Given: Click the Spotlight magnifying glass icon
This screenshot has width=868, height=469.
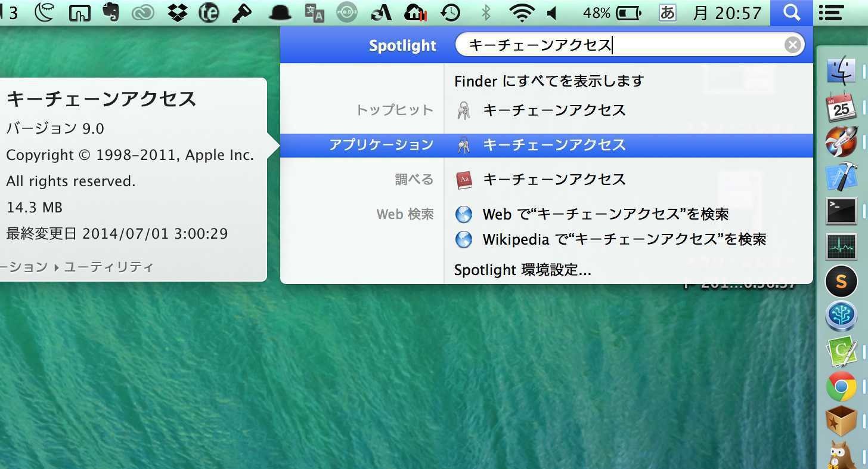Looking at the screenshot, I should [791, 13].
